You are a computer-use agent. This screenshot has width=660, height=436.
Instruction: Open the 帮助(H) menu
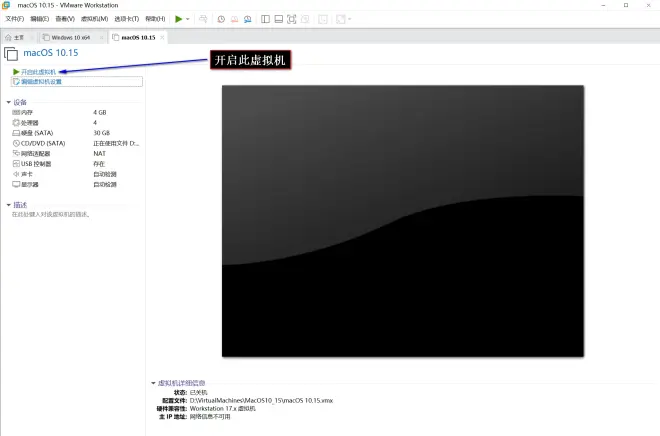(155, 19)
